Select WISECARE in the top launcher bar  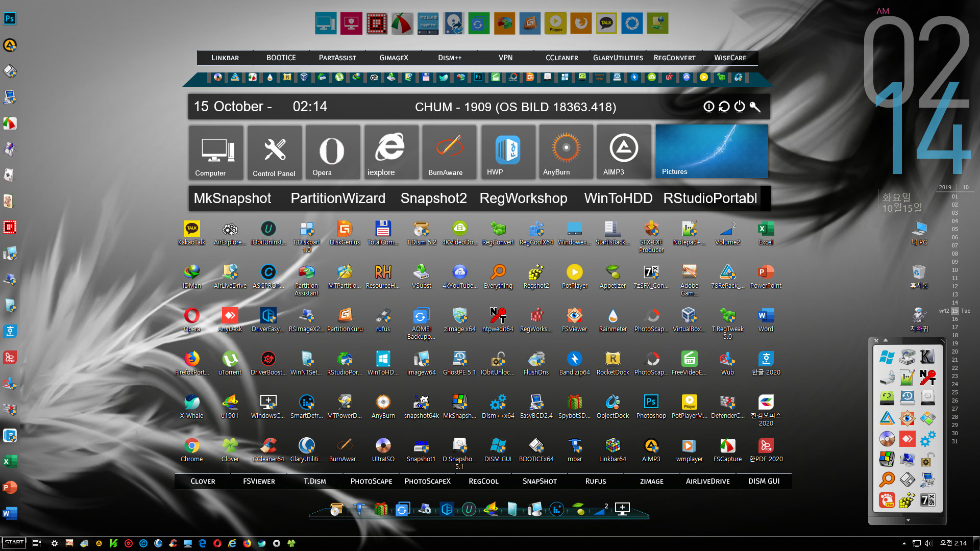click(730, 58)
